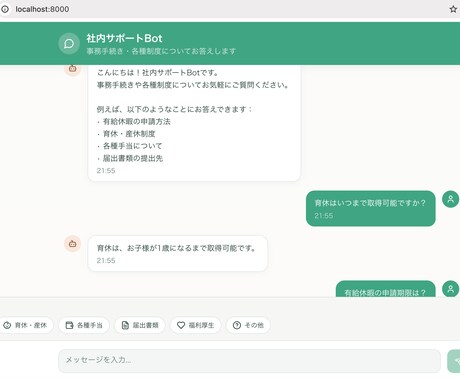
Task: Click the 社内サポートBot header title
Action: (124, 38)
